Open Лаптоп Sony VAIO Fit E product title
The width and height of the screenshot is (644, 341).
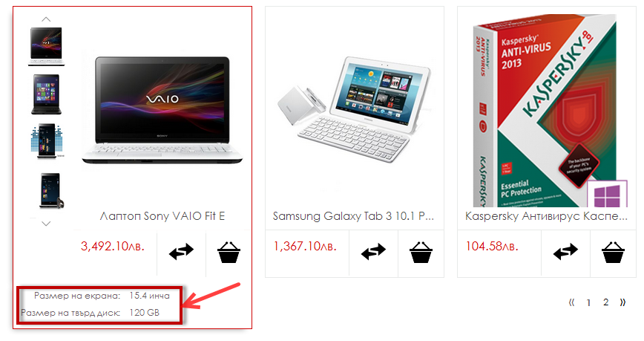(x=162, y=216)
